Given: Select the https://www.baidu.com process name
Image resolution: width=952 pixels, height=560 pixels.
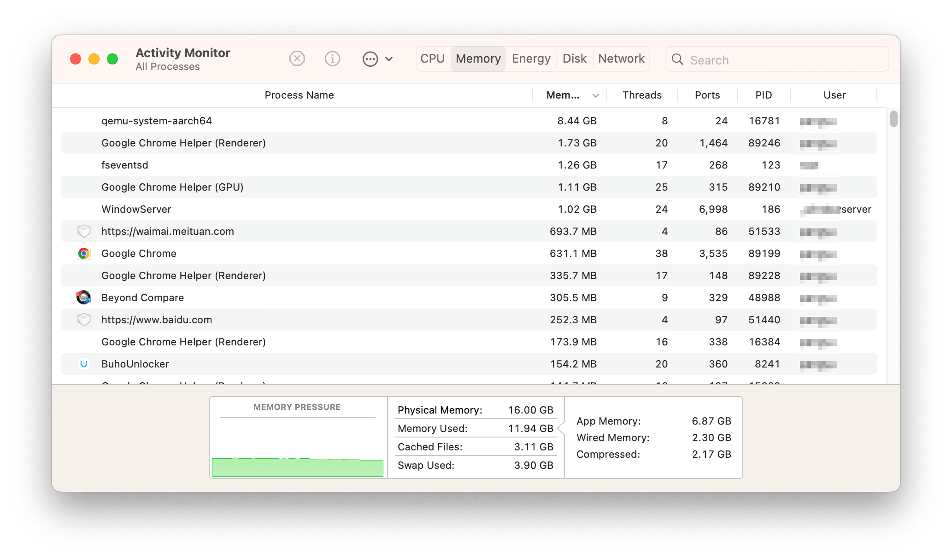Looking at the screenshot, I should [157, 320].
